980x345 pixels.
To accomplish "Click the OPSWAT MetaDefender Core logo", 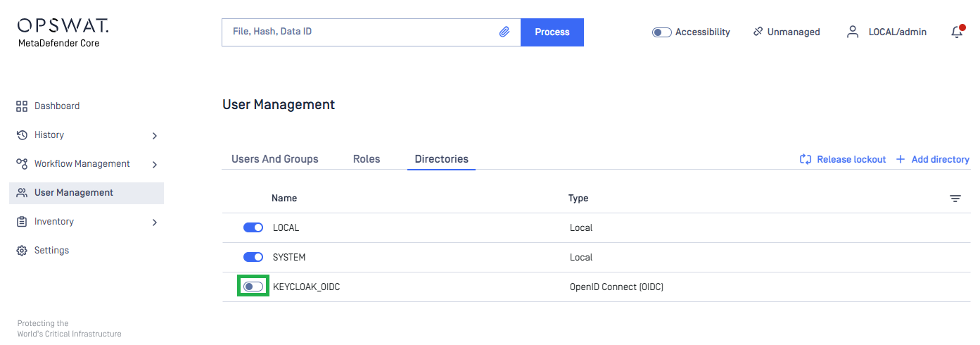I will [63, 33].
